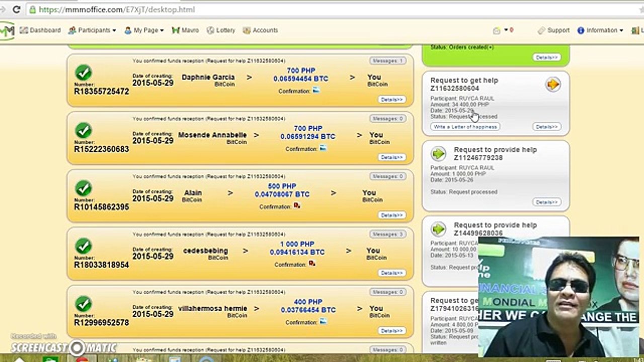Click order number R12996952578

pos(102,323)
